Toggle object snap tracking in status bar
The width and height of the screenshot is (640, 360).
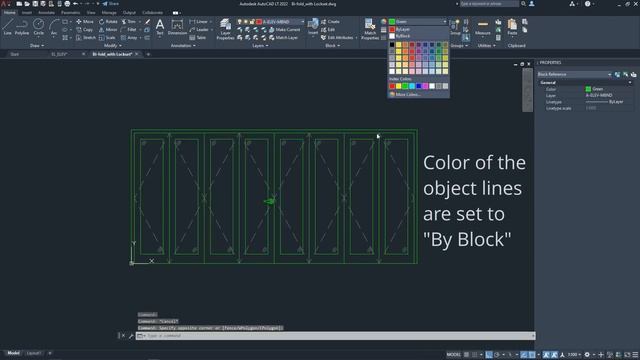524,355
